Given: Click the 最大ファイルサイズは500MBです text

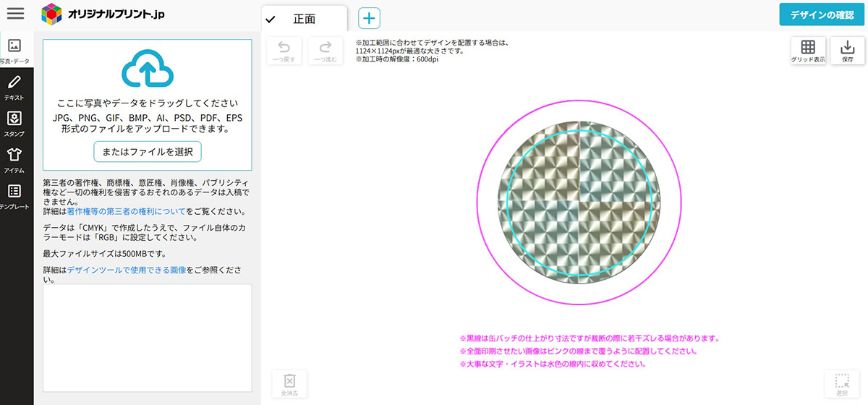Looking at the screenshot, I should click(105, 254).
